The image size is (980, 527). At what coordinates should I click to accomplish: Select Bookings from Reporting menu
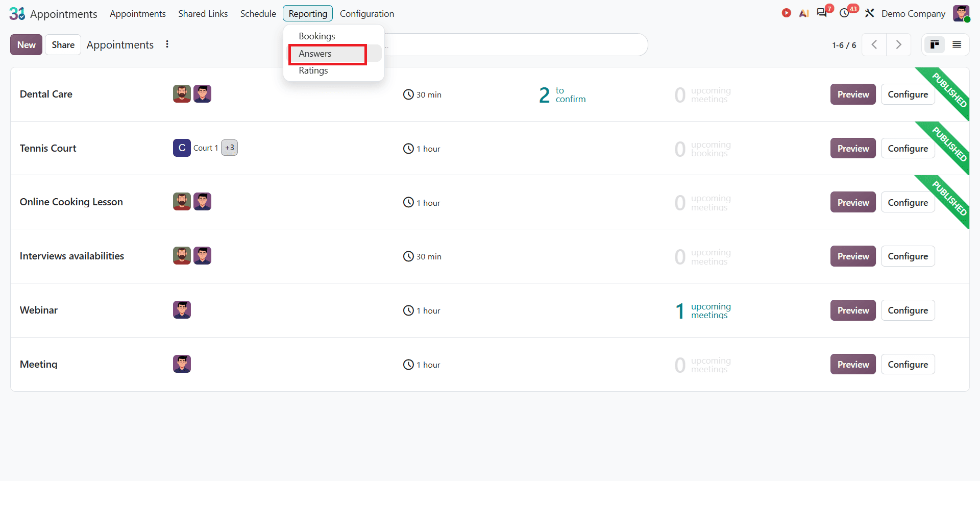pyautogui.click(x=317, y=36)
